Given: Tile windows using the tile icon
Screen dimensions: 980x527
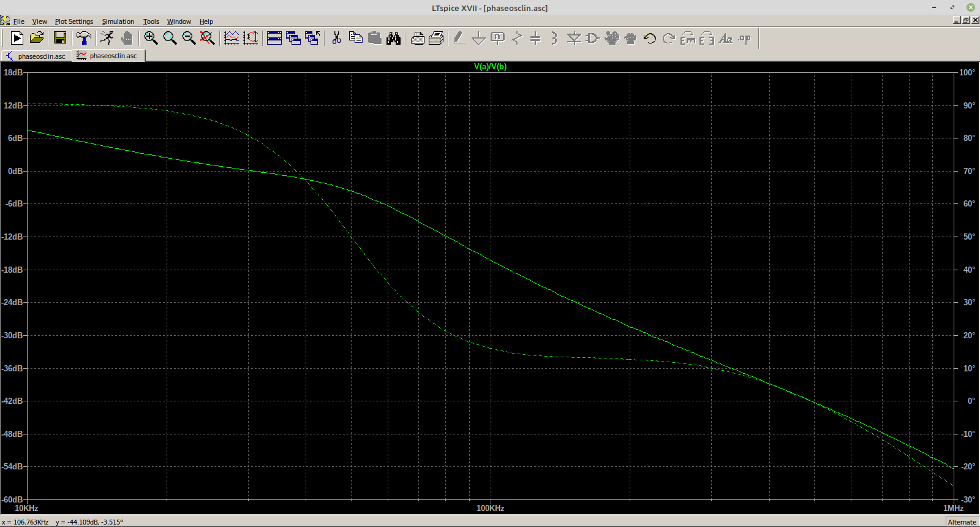Looking at the screenshot, I should coord(274,38).
